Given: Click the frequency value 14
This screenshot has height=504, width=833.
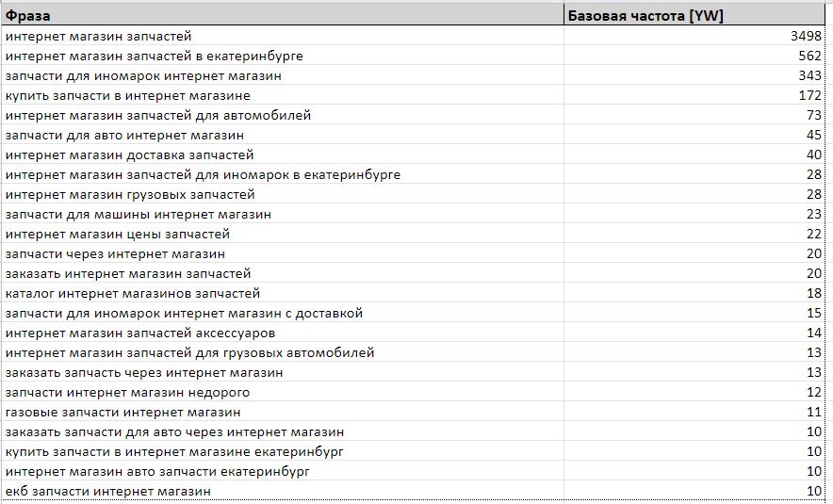Looking at the screenshot, I should (814, 333).
